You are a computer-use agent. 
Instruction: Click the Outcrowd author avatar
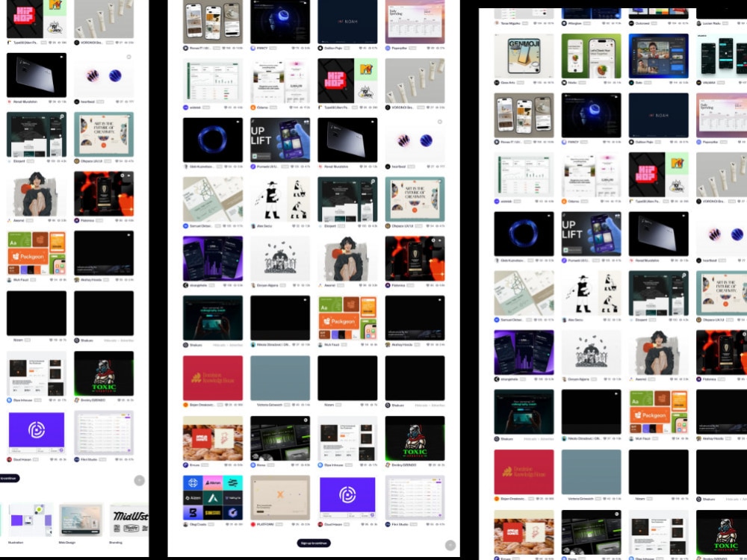632,23
